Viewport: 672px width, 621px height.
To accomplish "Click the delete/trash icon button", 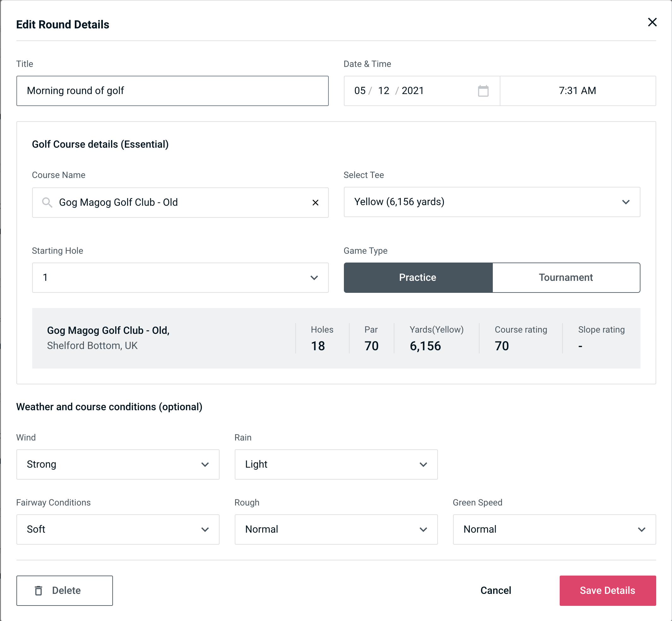I will point(38,590).
